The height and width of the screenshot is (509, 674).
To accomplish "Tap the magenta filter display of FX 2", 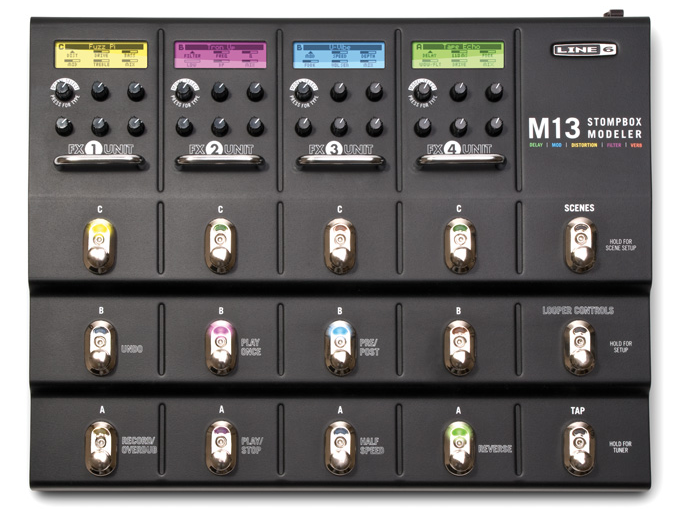I will point(220,55).
